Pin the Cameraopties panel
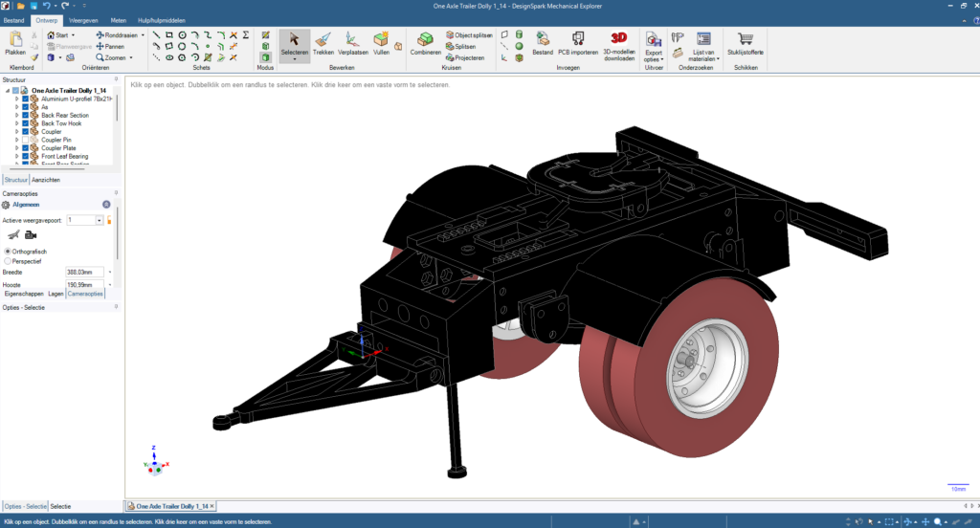The image size is (980, 528). pos(116,193)
